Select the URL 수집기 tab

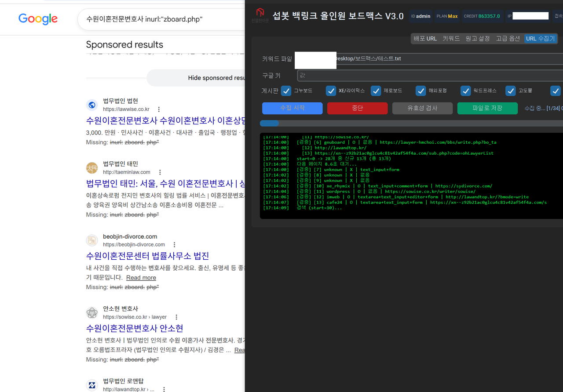[x=541, y=39]
